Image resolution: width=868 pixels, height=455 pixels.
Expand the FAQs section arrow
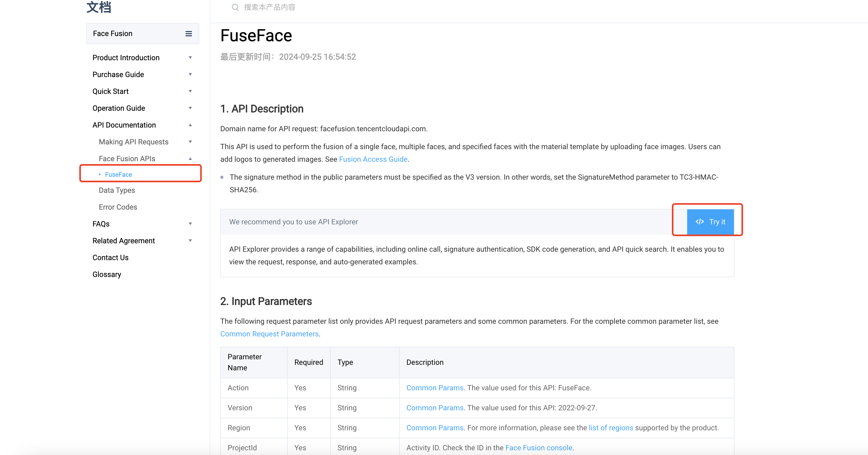[190, 224]
